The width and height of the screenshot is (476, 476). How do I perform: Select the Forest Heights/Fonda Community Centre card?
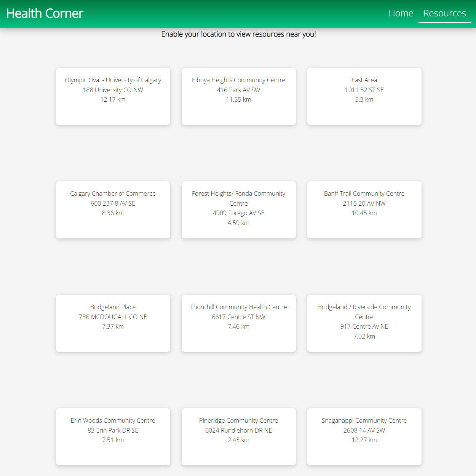click(238, 209)
